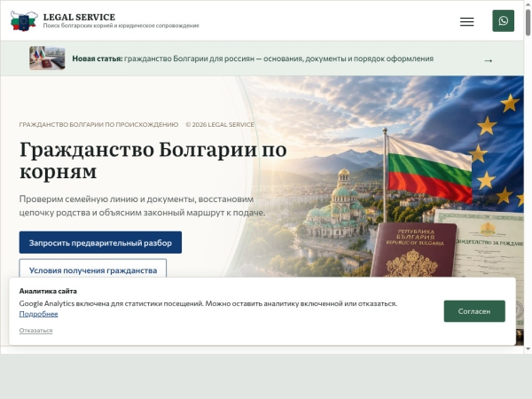Click the vertical page scrollbar thumb

click(x=528, y=22)
